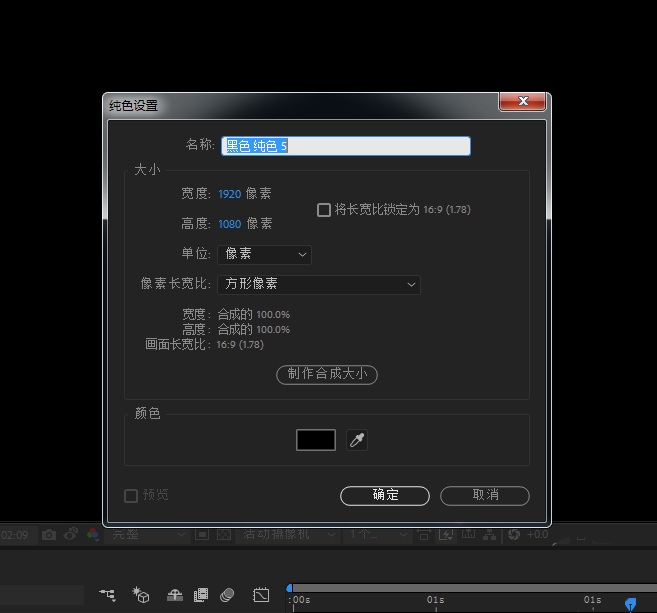Toggle the Draft 3D icon

tap(141, 595)
